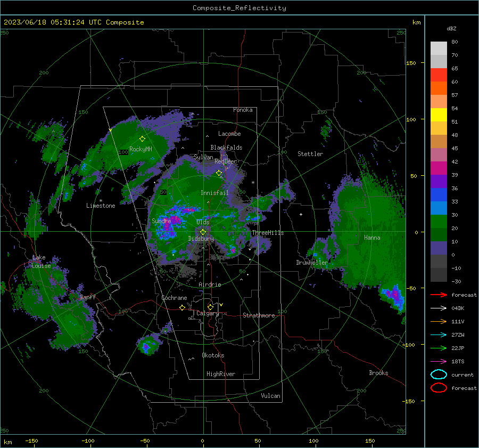
Task: Click the Lake Louise label
Action: pos(42,262)
